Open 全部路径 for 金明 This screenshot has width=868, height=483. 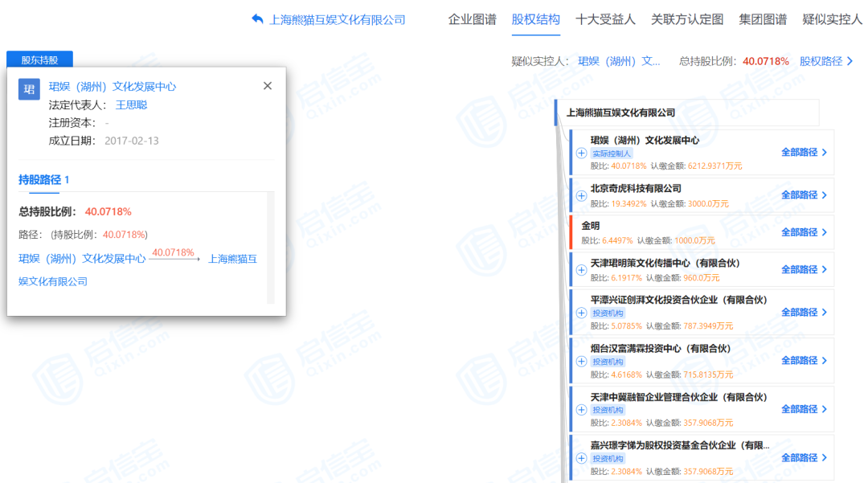coord(804,232)
